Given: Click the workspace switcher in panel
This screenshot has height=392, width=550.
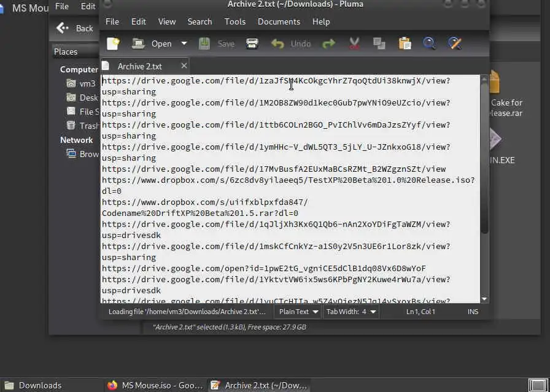Looking at the screenshot, I should [x=538, y=385].
